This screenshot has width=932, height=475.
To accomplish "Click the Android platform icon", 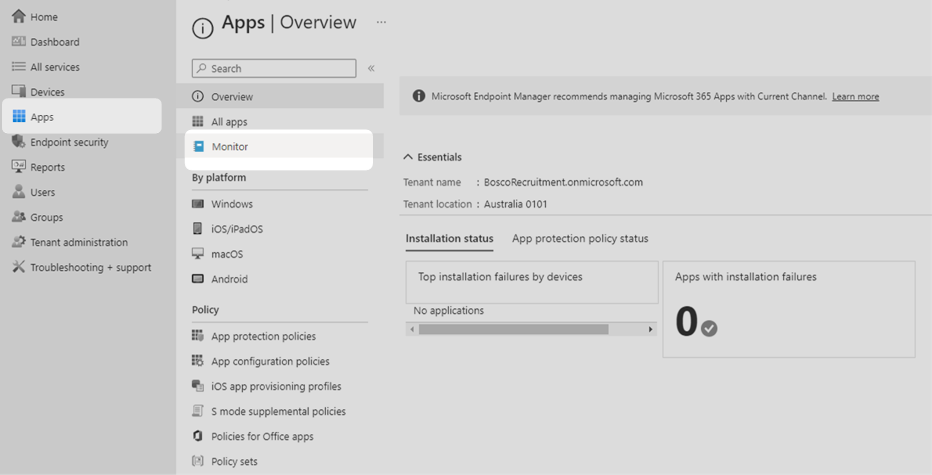I will 198,278.
